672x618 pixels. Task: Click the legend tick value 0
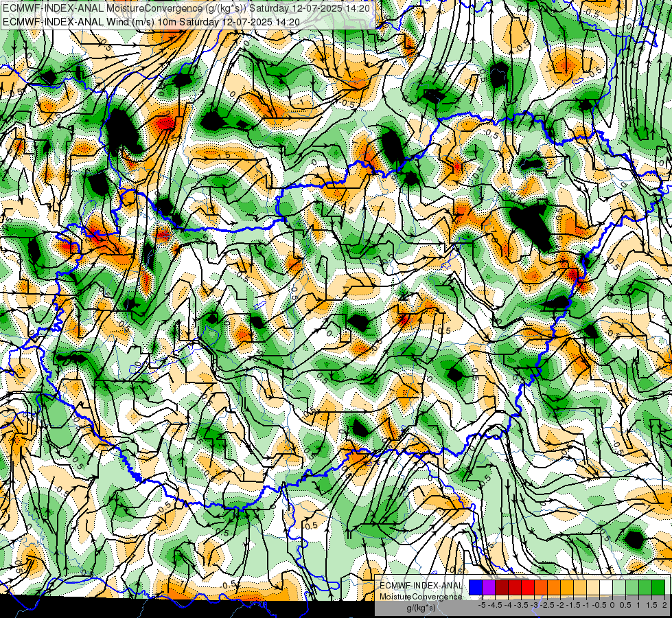coord(612,605)
